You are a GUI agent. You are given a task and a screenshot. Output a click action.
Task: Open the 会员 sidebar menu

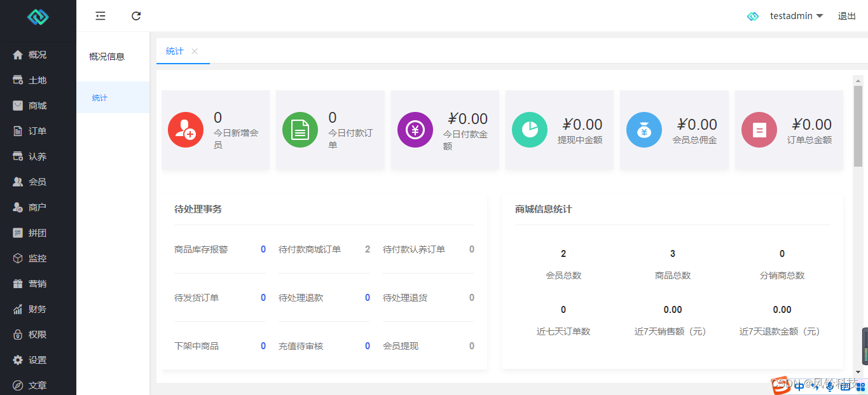coord(38,182)
